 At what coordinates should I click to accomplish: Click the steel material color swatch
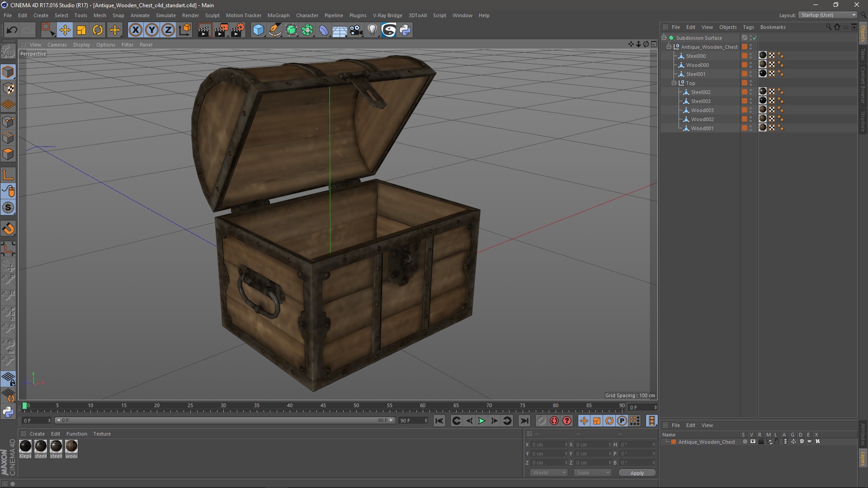point(40,446)
